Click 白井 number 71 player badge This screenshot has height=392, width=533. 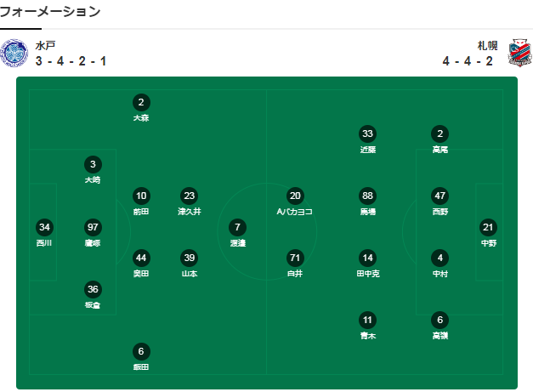pyautogui.click(x=295, y=258)
